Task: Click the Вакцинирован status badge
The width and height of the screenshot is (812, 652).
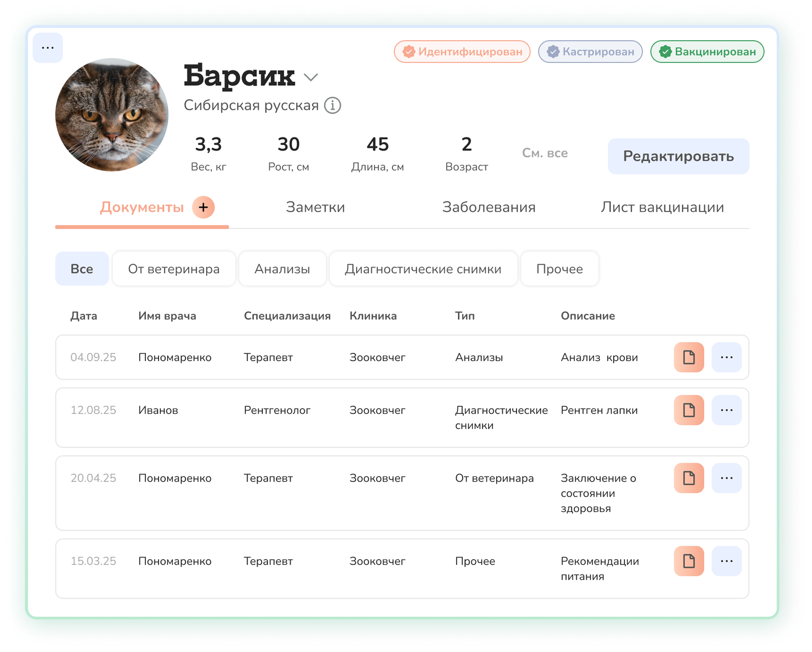Action: pos(707,51)
